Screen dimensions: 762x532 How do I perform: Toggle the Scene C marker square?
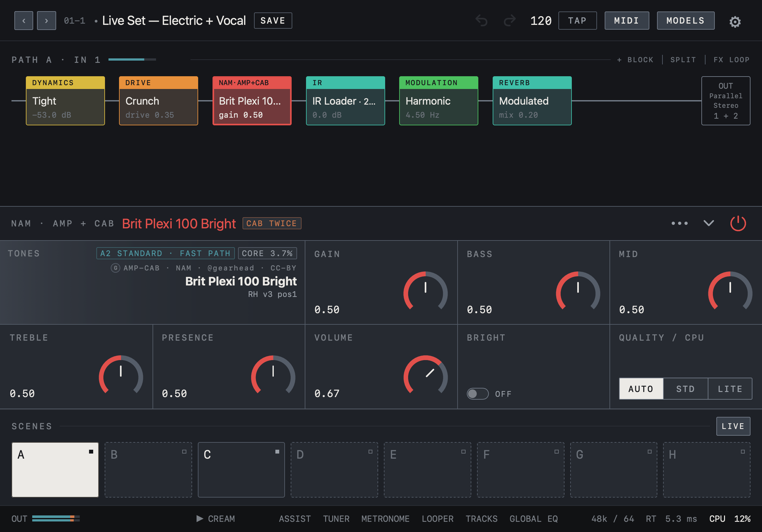277,451
